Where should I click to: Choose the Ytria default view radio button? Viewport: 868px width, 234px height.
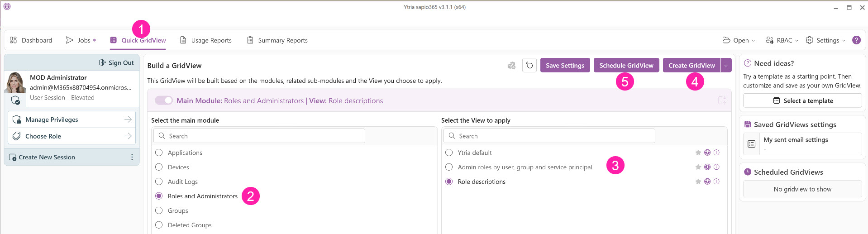[449, 153]
